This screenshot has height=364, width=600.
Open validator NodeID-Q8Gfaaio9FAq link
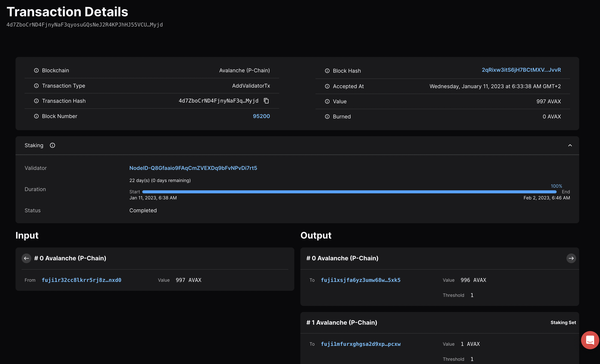click(x=193, y=168)
